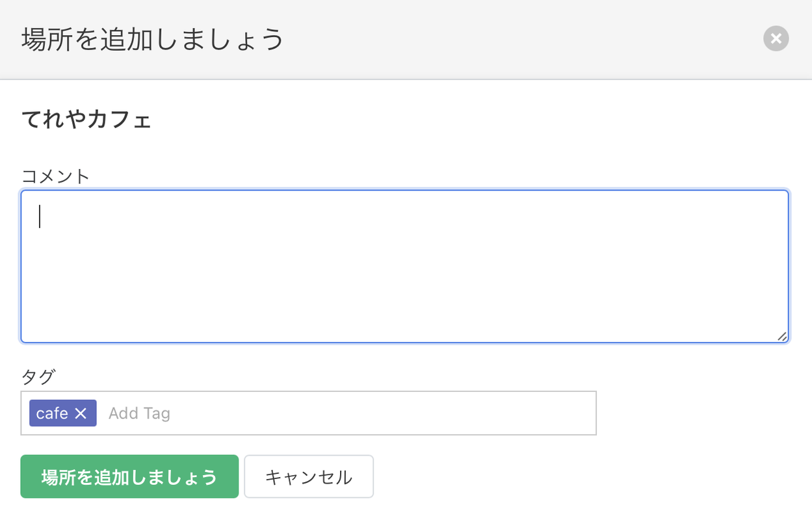Viewport: 812px width, 520px height.
Task: Click the divider line under the dialog header
Action: [406, 79]
